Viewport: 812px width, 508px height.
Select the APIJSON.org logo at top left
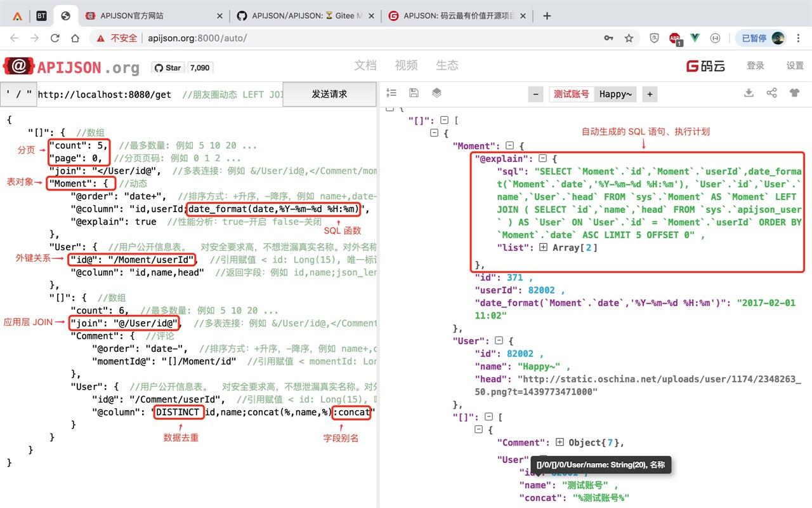pos(70,66)
